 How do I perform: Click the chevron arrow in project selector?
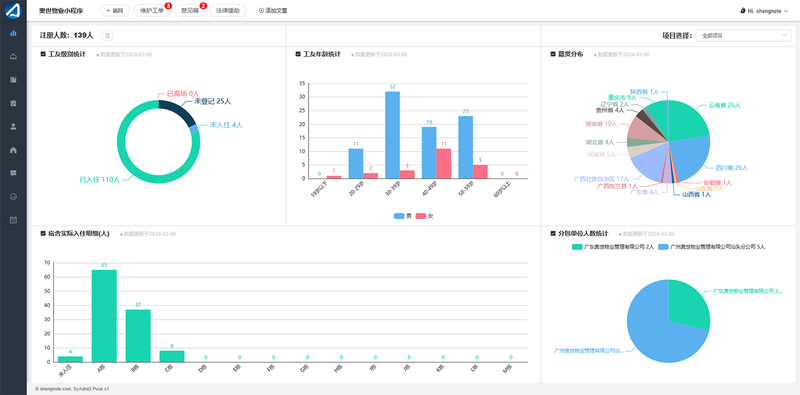point(784,36)
